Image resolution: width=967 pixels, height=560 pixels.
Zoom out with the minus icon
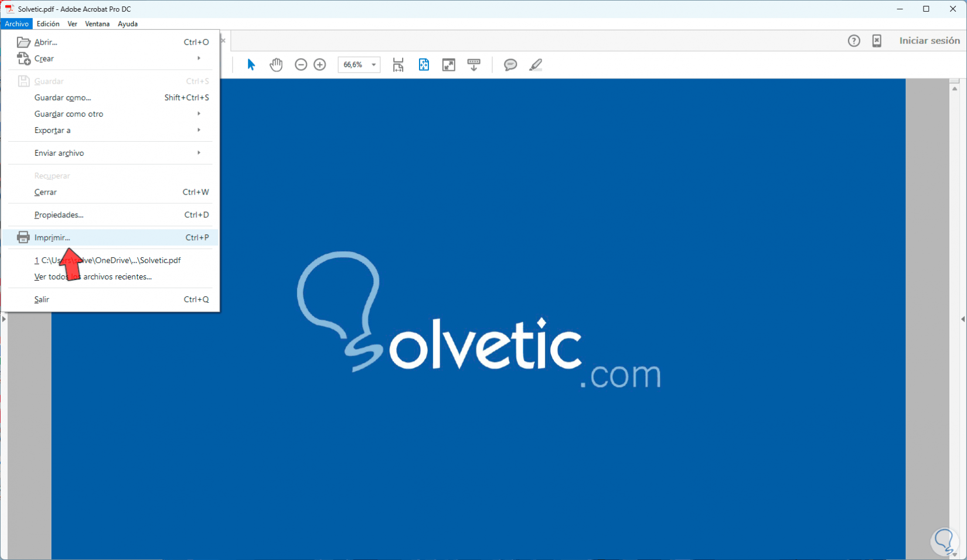pos(301,64)
